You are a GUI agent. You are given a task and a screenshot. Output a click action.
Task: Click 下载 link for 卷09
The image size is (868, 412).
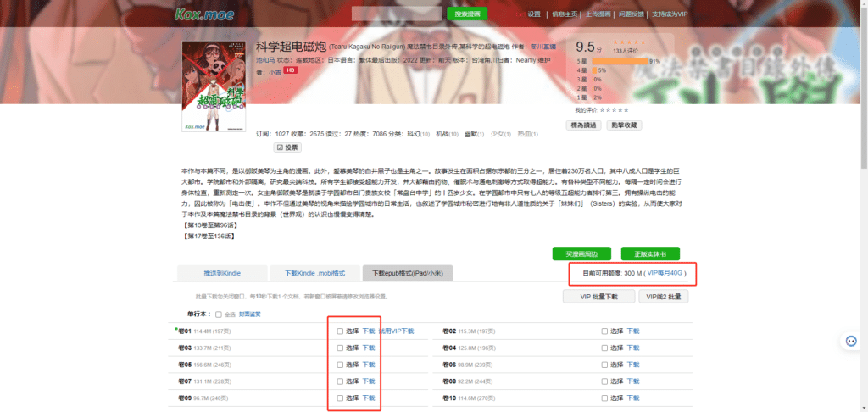click(x=369, y=398)
